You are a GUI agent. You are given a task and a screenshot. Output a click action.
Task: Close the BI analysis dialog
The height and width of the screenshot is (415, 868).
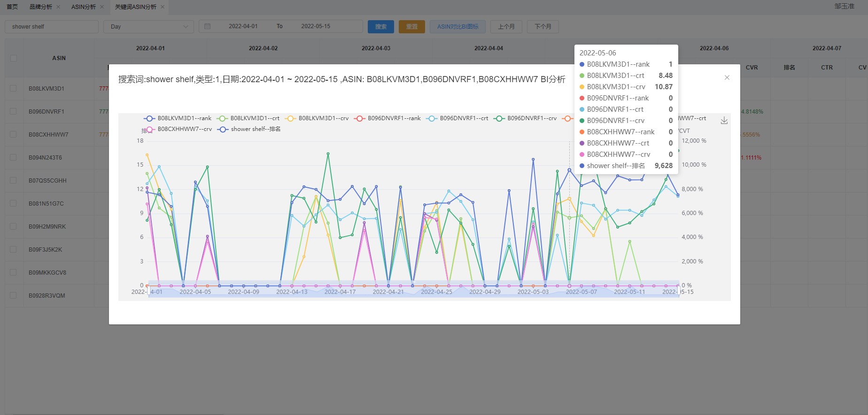pyautogui.click(x=727, y=77)
